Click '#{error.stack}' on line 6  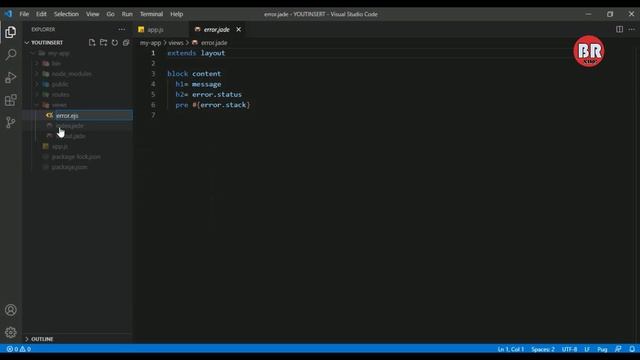pos(221,105)
